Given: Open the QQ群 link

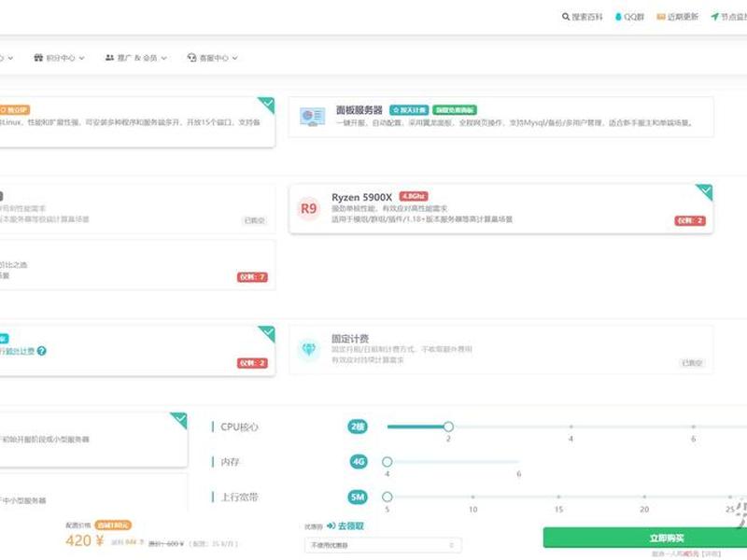Looking at the screenshot, I should pos(629,17).
